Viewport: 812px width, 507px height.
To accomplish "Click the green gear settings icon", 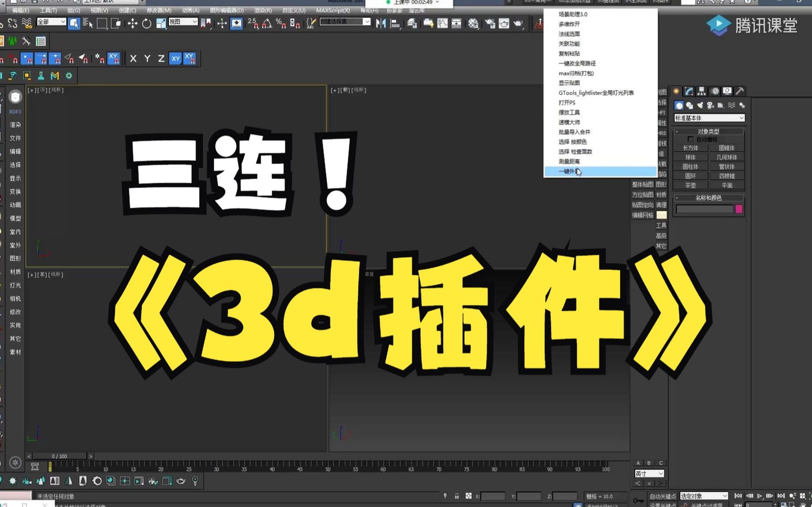I will click(x=69, y=76).
